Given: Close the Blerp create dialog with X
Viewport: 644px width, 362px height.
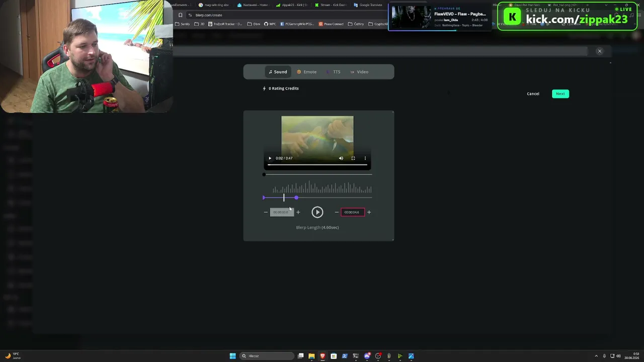Looking at the screenshot, I should pyautogui.click(x=599, y=51).
